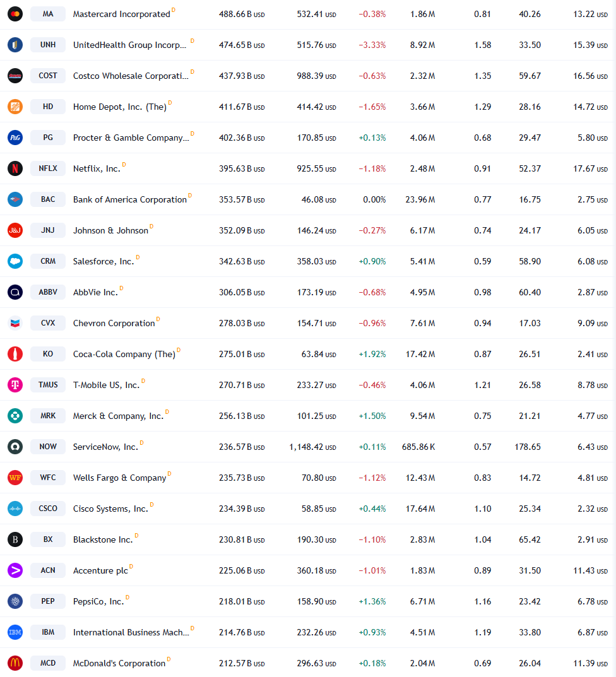Click the Costco logo icon
The image size is (616, 677).
point(15,76)
